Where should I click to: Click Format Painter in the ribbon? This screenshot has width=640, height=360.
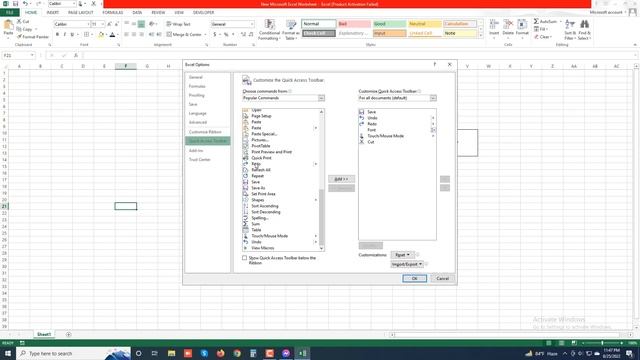pos(33,37)
